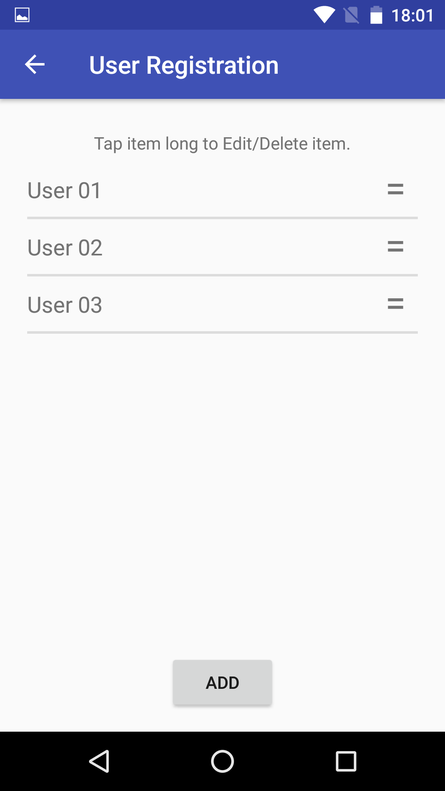Tap the reorder handle for User 01
This screenshot has height=791, width=445.
[x=395, y=190]
